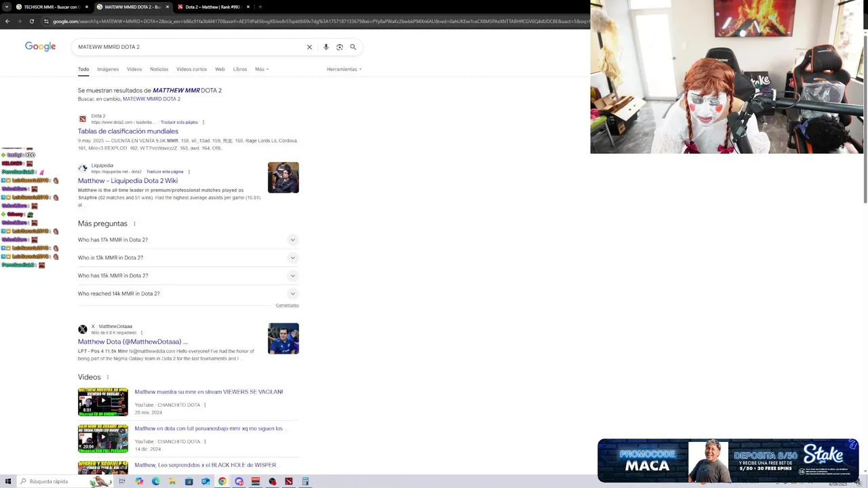Image resolution: width=868 pixels, height=488 pixels.
Task: Search instead for 'MATEWW MMRD DOTA 2' link
Action: (151, 99)
